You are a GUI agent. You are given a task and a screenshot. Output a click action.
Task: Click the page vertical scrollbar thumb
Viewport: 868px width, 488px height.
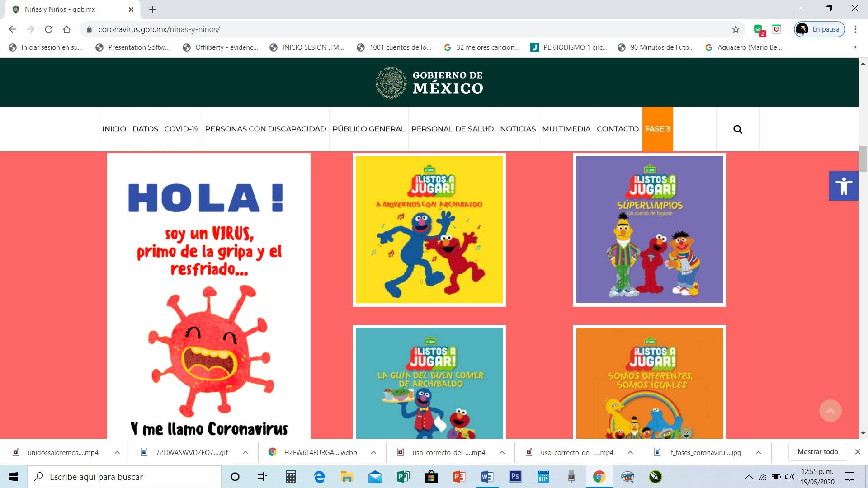point(863,159)
